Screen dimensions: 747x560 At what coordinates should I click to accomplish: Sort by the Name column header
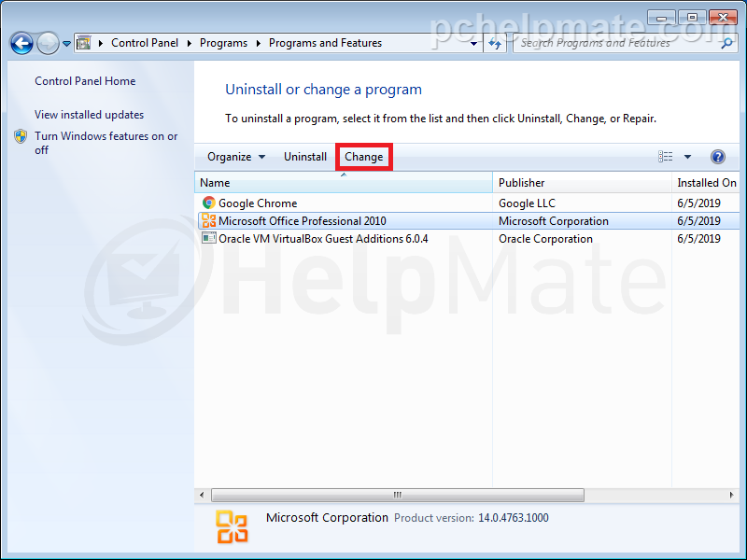pyautogui.click(x=343, y=183)
